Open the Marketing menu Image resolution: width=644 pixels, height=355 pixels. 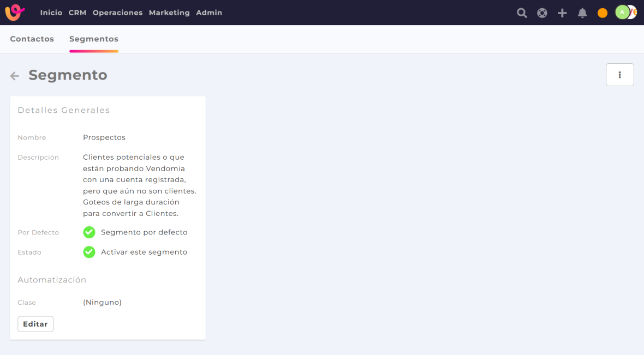[x=169, y=13]
